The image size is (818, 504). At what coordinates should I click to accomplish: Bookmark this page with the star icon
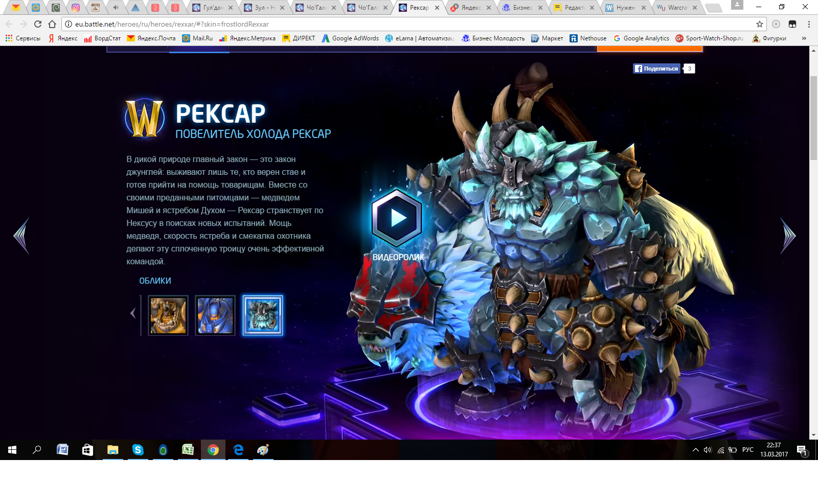pyautogui.click(x=760, y=24)
